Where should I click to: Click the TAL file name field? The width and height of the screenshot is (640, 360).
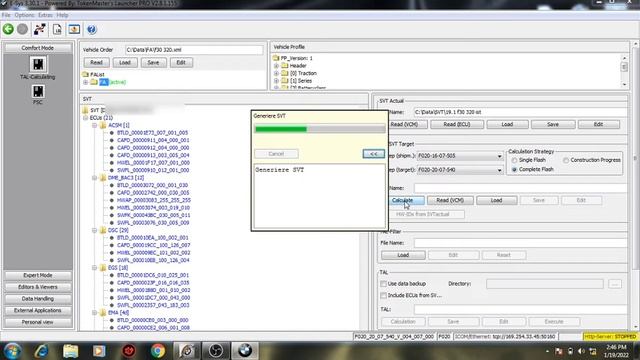(520, 309)
